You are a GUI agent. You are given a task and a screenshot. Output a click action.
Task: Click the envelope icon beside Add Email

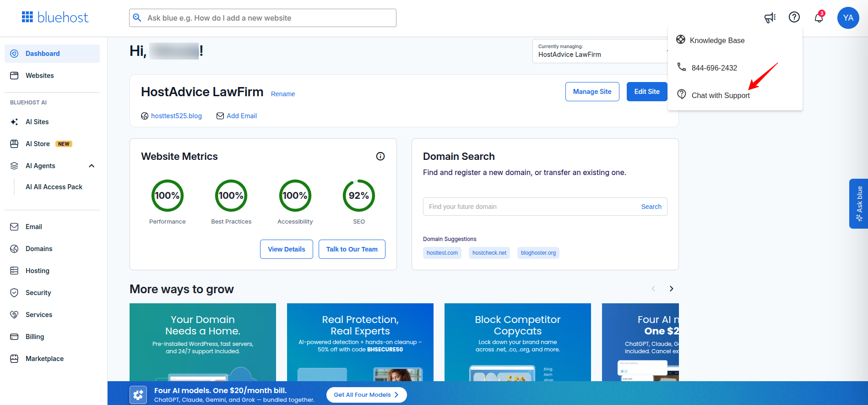pyautogui.click(x=220, y=116)
